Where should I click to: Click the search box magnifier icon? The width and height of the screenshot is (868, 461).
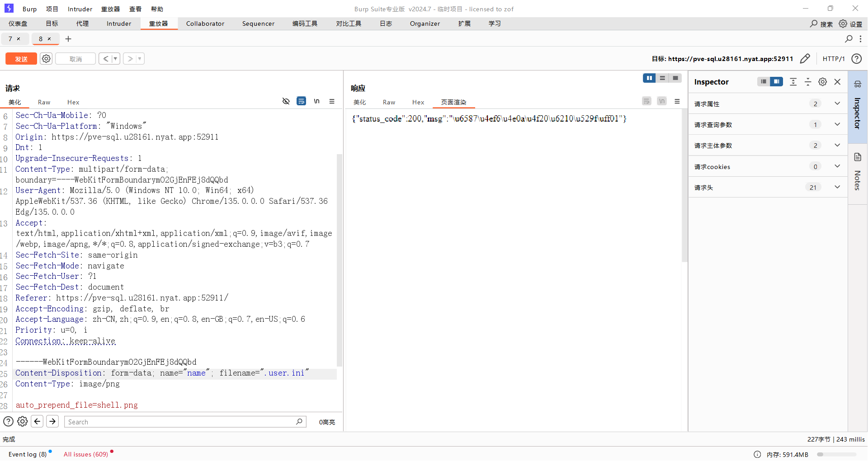pyautogui.click(x=299, y=421)
